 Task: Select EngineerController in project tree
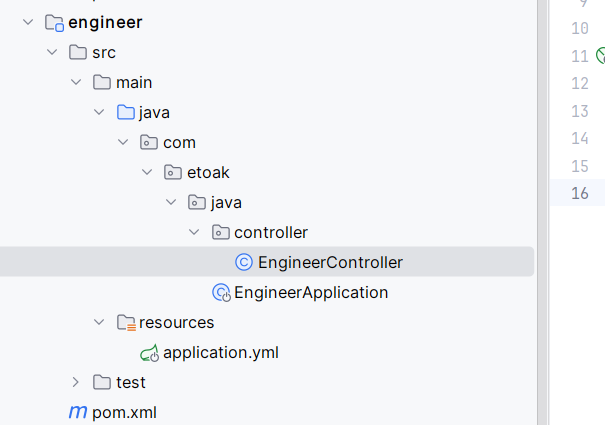point(330,263)
